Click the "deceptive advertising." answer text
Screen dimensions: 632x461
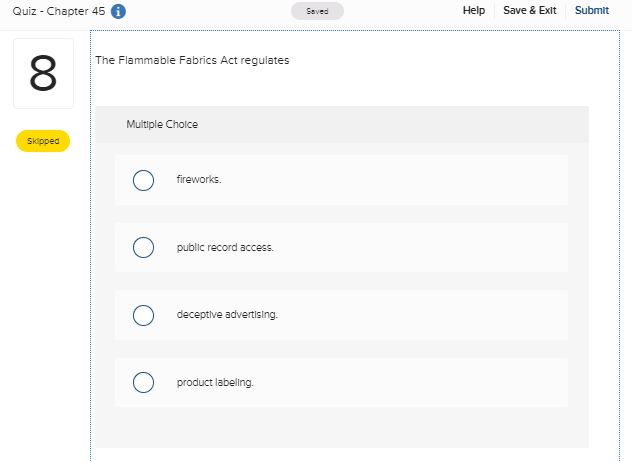tap(227, 315)
